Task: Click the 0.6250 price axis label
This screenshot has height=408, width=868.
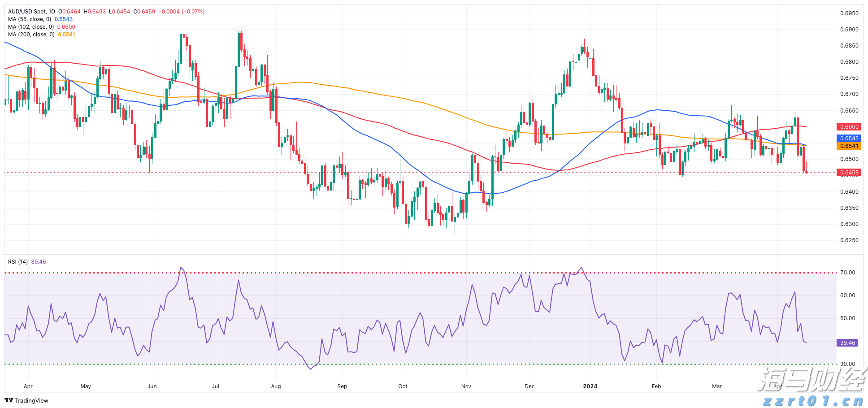Action: click(x=849, y=240)
